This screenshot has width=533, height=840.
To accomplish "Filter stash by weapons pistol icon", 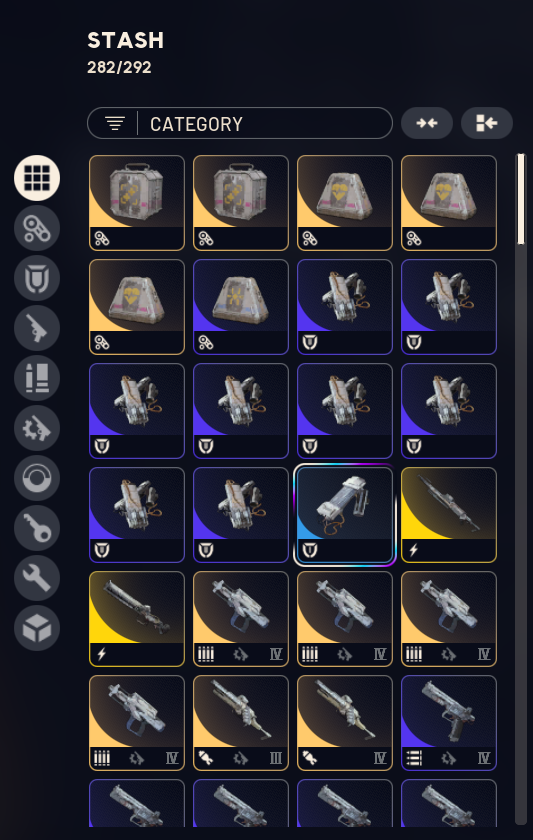I will pos(37,328).
